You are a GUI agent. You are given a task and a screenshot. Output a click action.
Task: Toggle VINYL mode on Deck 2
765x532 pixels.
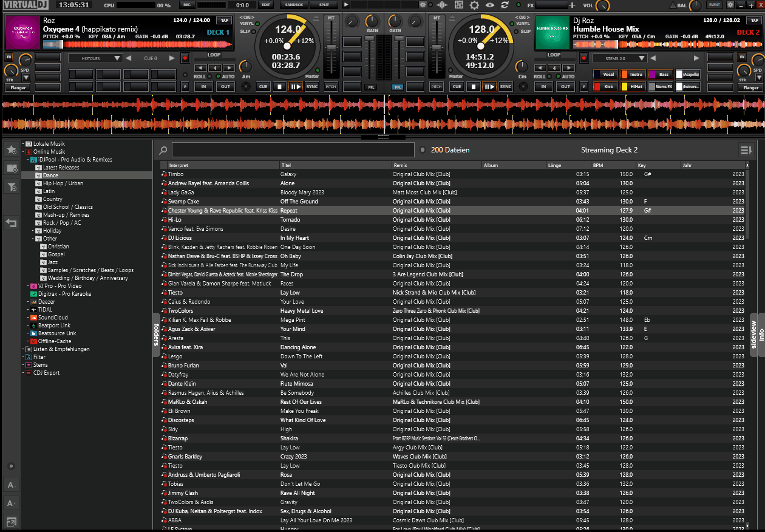pos(512,24)
